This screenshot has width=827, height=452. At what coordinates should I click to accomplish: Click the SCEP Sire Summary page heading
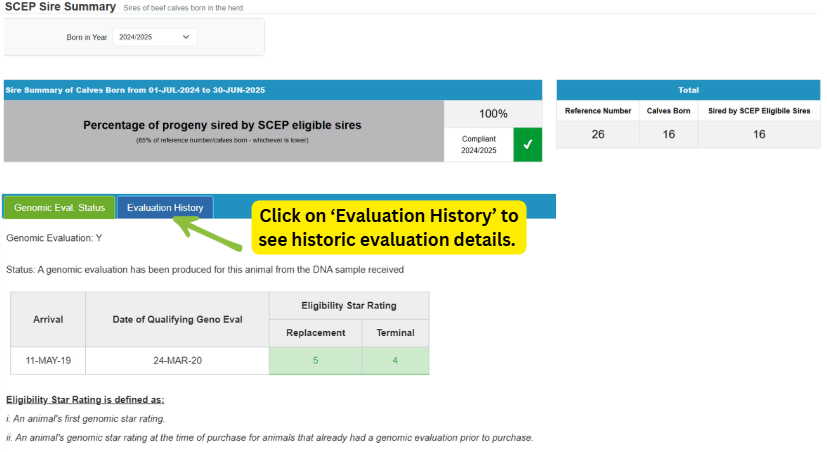(x=60, y=7)
